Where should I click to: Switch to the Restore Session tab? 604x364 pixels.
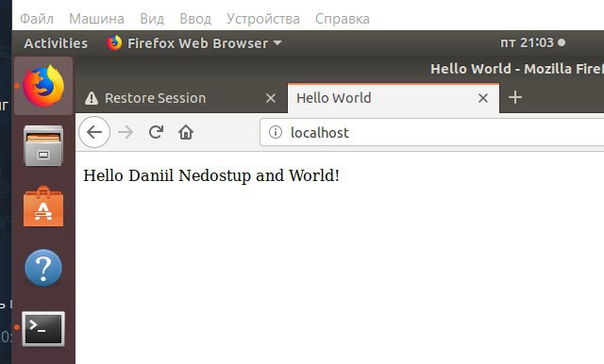pyautogui.click(x=181, y=98)
